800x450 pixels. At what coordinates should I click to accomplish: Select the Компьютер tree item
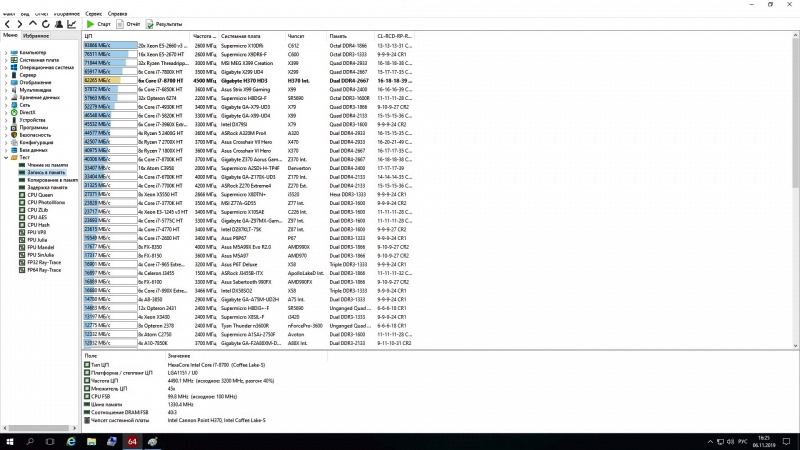(33, 53)
